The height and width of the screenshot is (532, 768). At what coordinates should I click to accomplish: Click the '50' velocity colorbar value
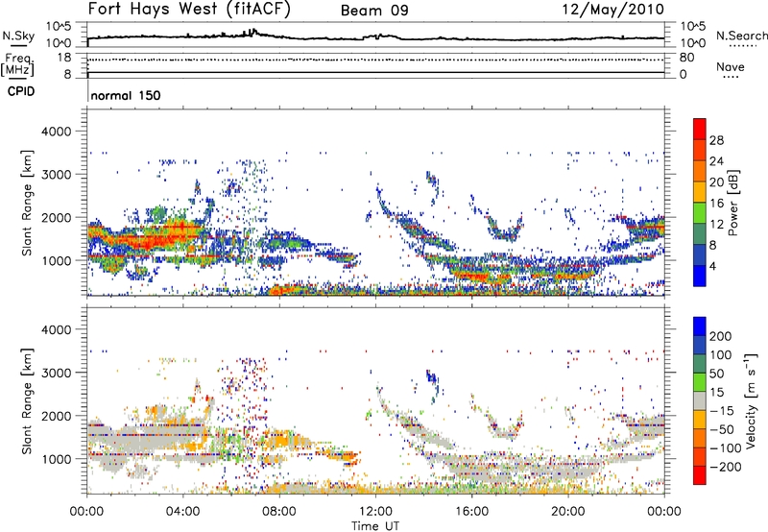(716, 374)
